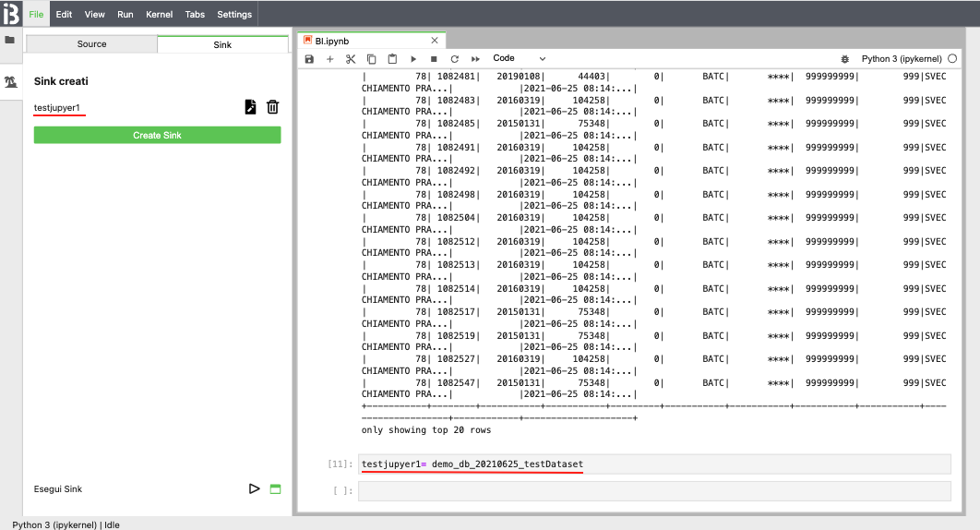Open the file browser folder icon
This screenshot has height=530, width=980.
pos(9,40)
